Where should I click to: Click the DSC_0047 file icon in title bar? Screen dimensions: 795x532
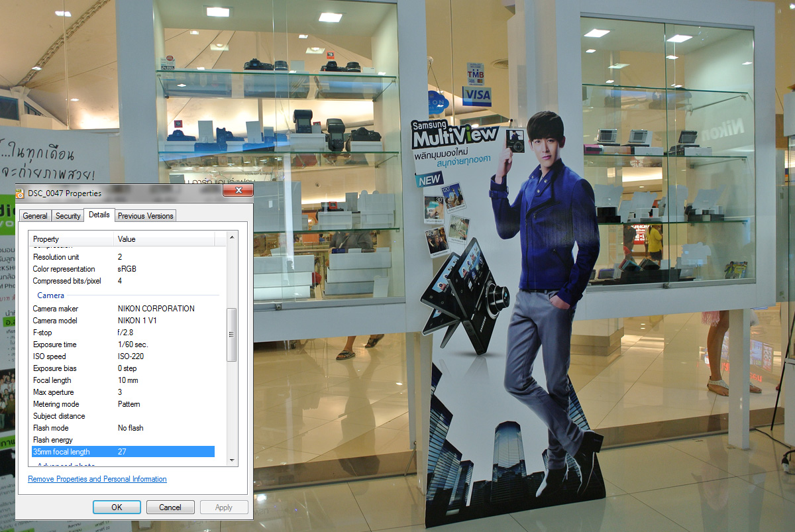tap(21, 193)
